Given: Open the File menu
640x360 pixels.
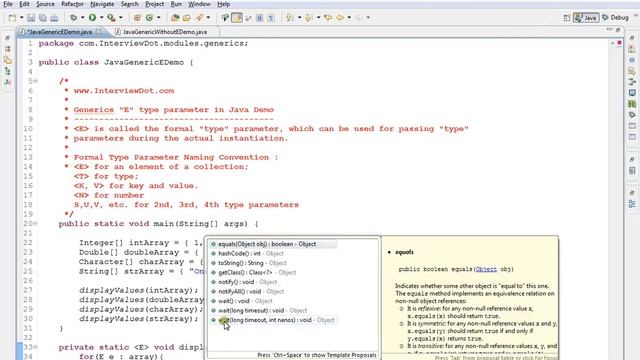Looking at the screenshot, I should click(x=8, y=4).
